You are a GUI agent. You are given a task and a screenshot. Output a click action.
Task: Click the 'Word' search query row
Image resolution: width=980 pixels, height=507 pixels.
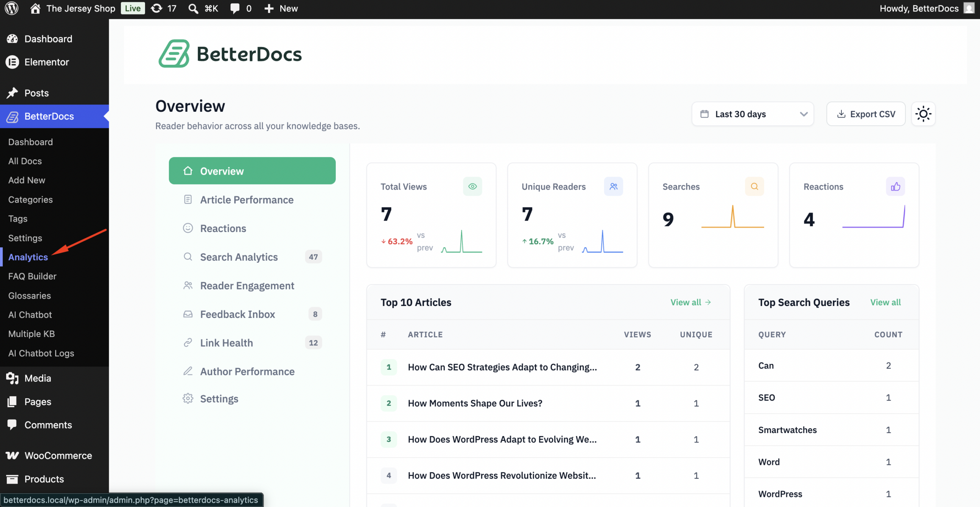tap(831, 462)
